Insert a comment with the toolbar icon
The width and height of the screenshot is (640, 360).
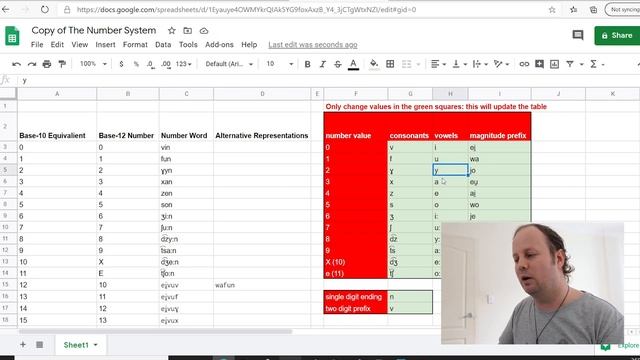click(539, 64)
